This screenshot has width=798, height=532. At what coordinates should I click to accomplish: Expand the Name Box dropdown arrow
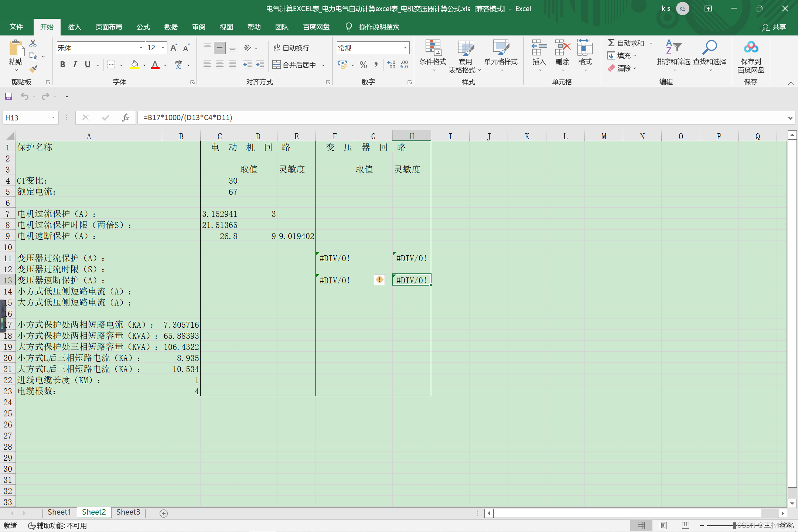pyautogui.click(x=53, y=117)
